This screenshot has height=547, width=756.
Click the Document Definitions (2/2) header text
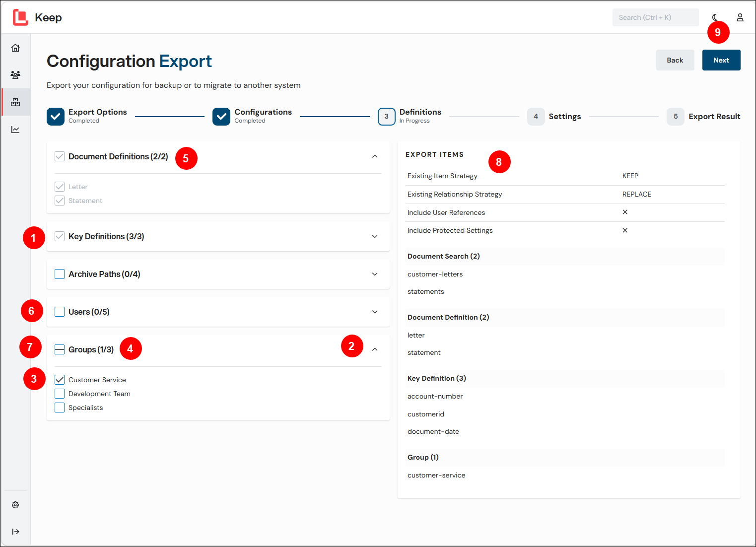point(118,156)
